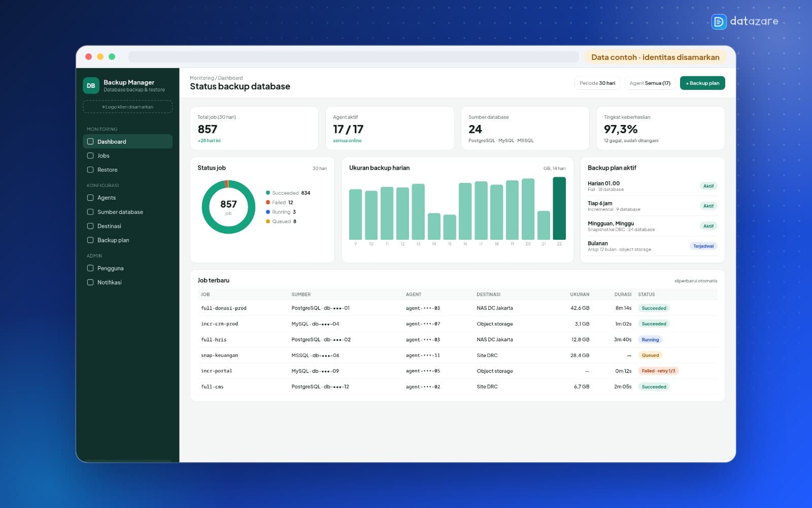Click the Terjadwal badge for Bulanan
Screen dimensions: 812x508
click(703, 246)
